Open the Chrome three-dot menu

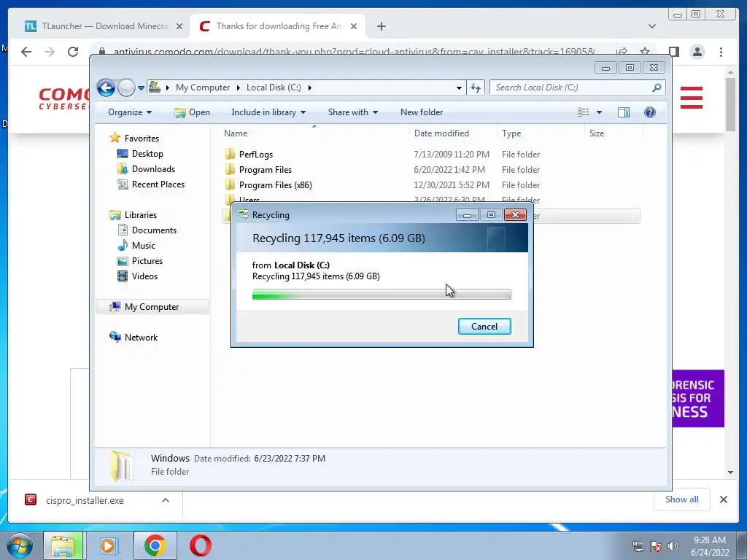coord(721,52)
